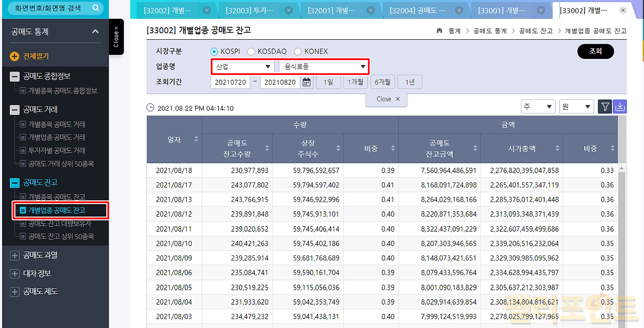Close the [32002] tab with its X
Viewport: 644px width, 328px height.
tap(206, 10)
